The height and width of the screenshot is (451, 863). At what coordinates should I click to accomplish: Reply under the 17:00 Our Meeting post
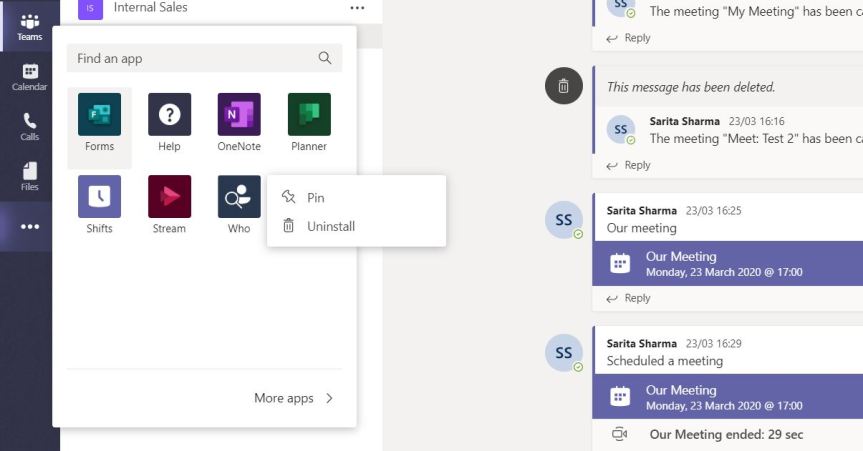[x=629, y=298]
